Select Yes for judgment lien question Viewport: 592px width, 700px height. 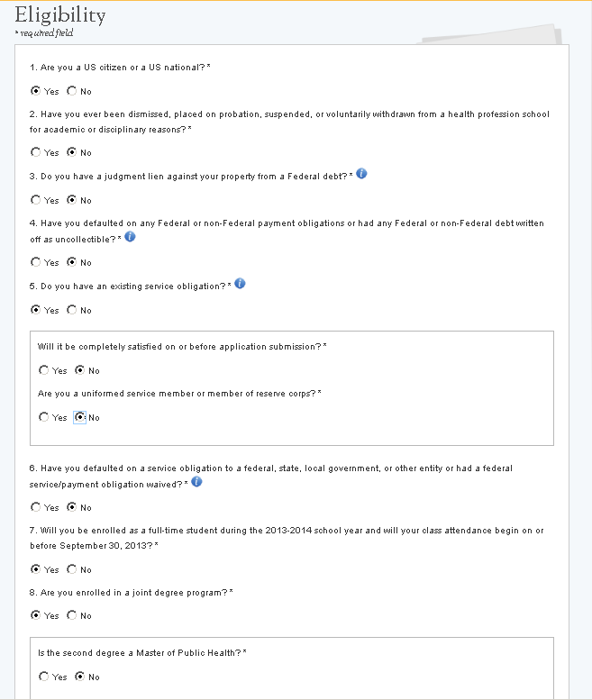pyautogui.click(x=36, y=200)
